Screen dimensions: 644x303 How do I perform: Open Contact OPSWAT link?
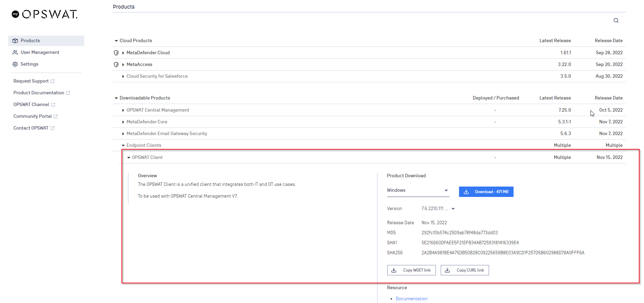pos(31,128)
